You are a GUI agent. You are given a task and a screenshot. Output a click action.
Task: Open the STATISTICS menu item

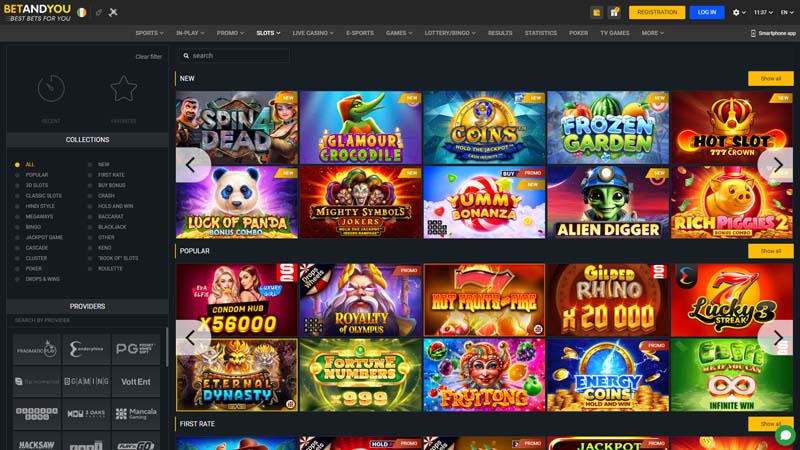(541, 33)
